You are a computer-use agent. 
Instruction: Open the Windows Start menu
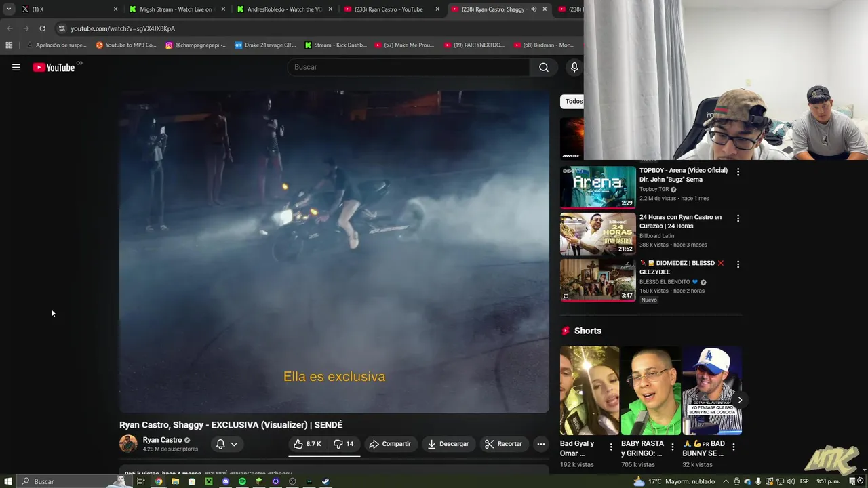[x=8, y=481]
